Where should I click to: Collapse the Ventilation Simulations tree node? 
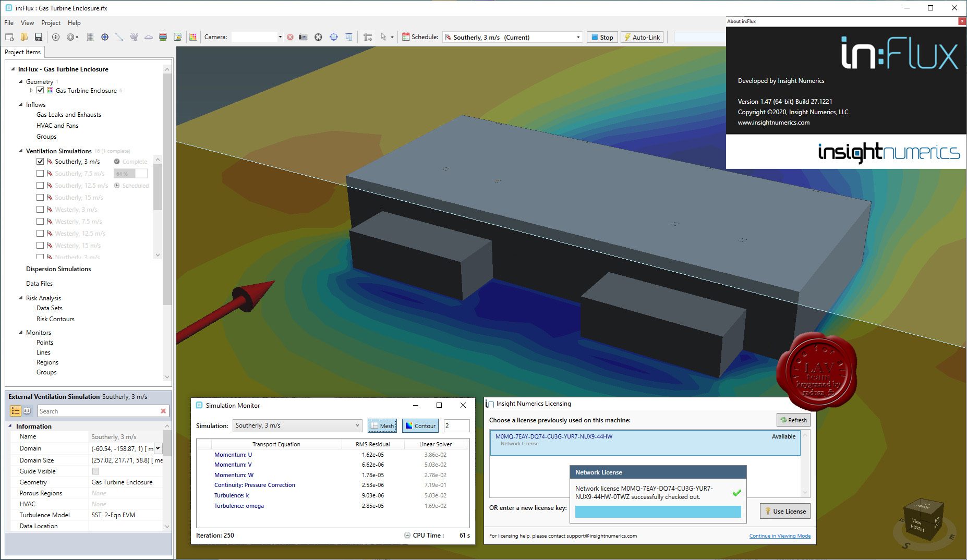click(21, 151)
